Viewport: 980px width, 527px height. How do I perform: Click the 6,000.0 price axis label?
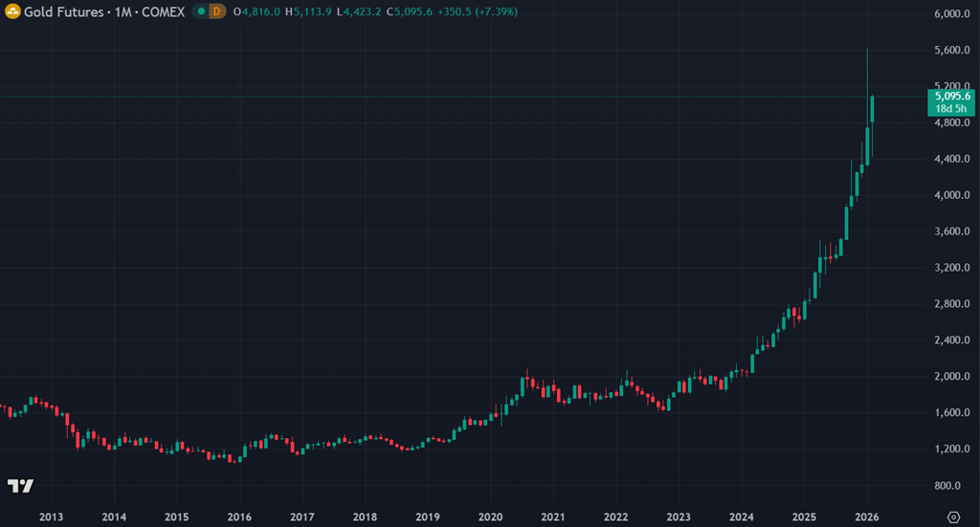(x=952, y=14)
